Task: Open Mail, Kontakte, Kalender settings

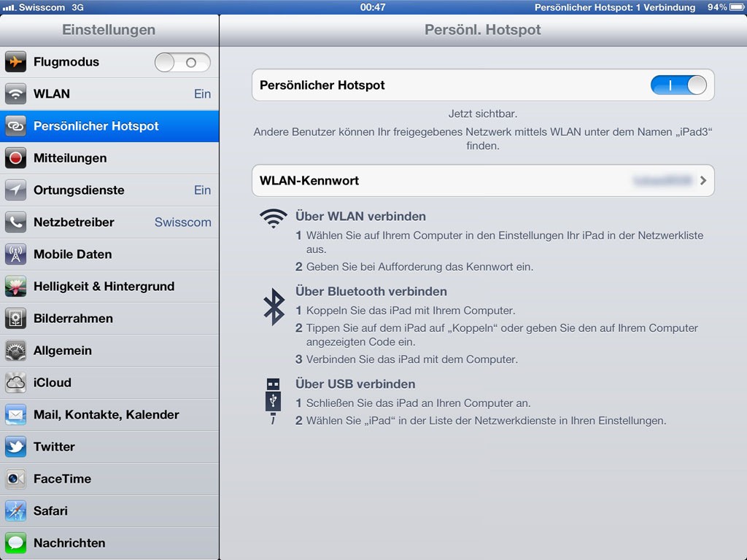Action: click(x=109, y=415)
